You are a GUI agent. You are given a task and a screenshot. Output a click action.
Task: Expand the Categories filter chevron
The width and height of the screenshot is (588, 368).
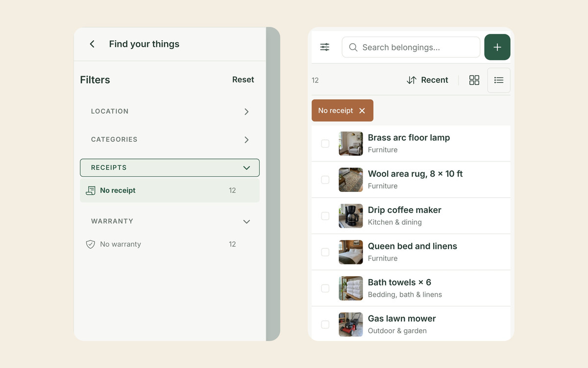tap(246, 140)
